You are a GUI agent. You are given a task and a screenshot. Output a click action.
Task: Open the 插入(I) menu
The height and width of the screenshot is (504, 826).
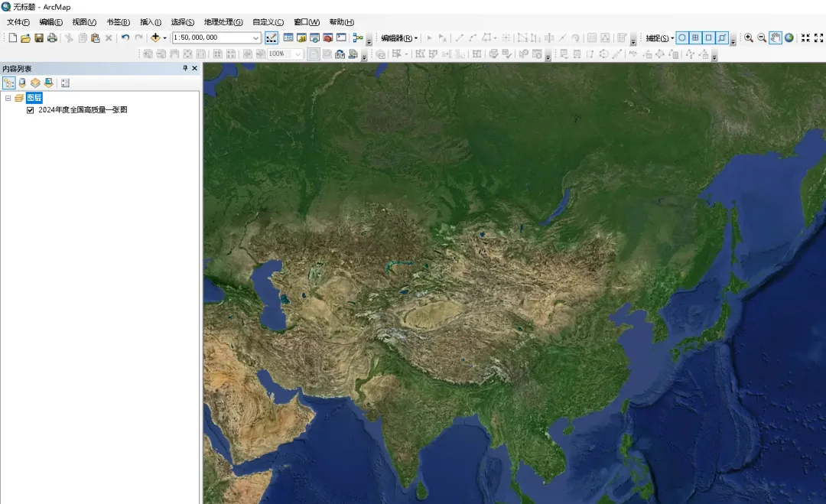[151, 22]
